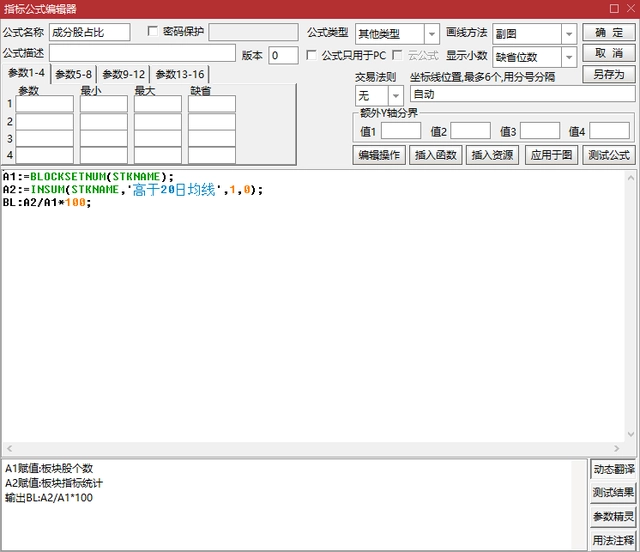Click the 确定 confirm button
640x552 pixels.
(x=609, y=32)
